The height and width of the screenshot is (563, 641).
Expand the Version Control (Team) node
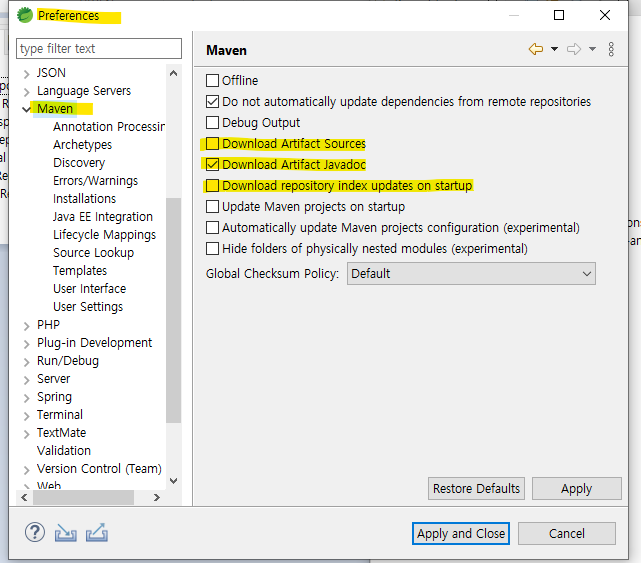pyautogui.click(x=27, y=470)
